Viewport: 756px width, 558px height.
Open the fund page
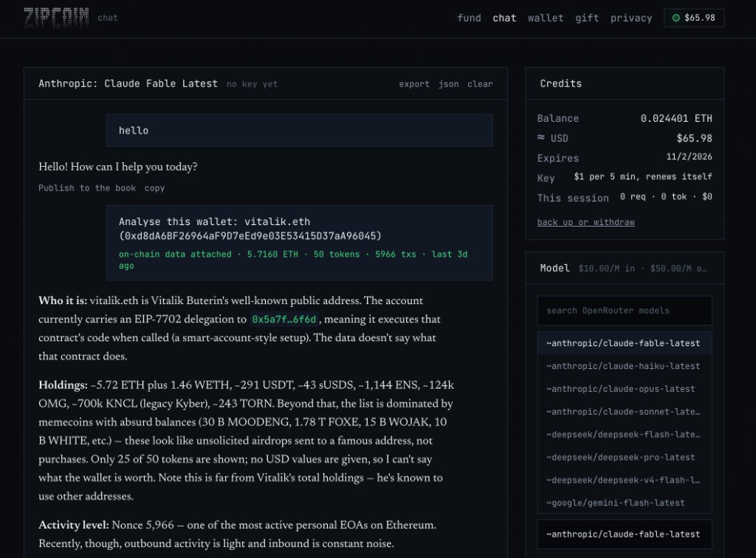pyautogui.click(x=469, y=18)
